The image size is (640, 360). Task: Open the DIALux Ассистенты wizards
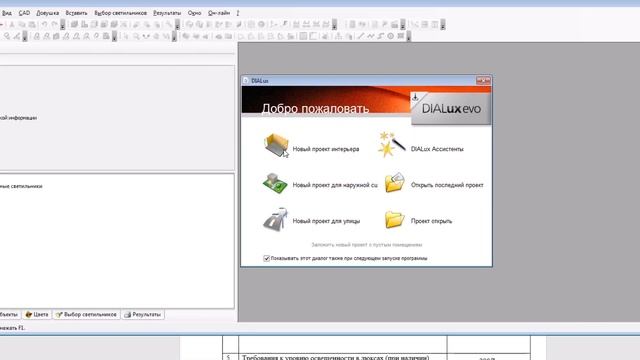[422, 145]
